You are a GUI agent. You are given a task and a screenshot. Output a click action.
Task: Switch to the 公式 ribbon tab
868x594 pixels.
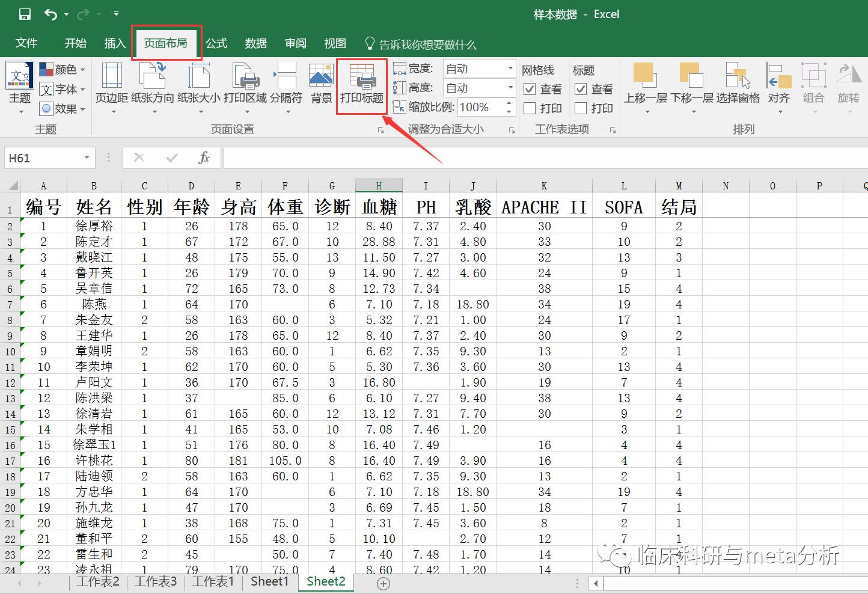pos(216,43)
